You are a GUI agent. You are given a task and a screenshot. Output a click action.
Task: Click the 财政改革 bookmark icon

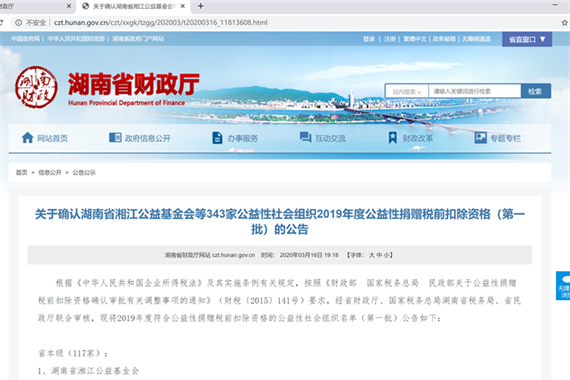point(393,137)
